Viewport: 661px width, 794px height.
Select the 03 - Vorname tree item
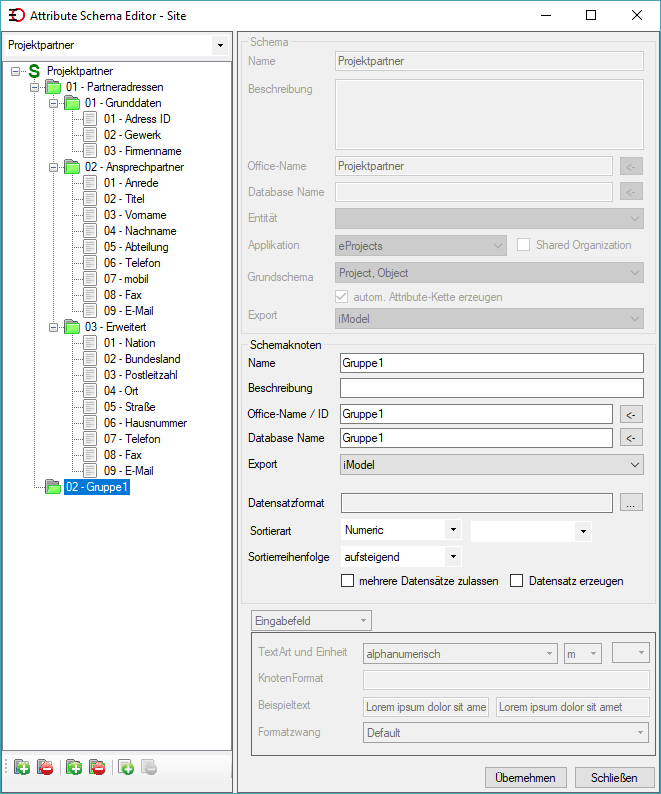135,215
